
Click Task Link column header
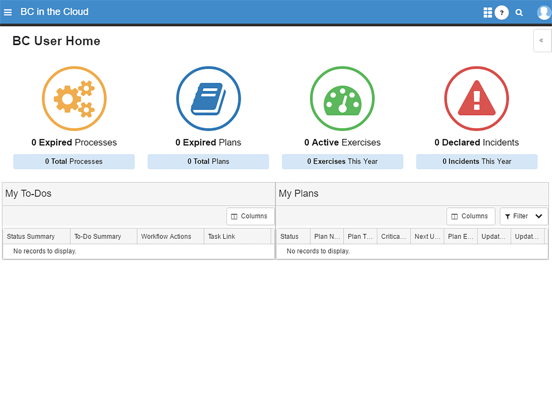[x=237, y=236]
